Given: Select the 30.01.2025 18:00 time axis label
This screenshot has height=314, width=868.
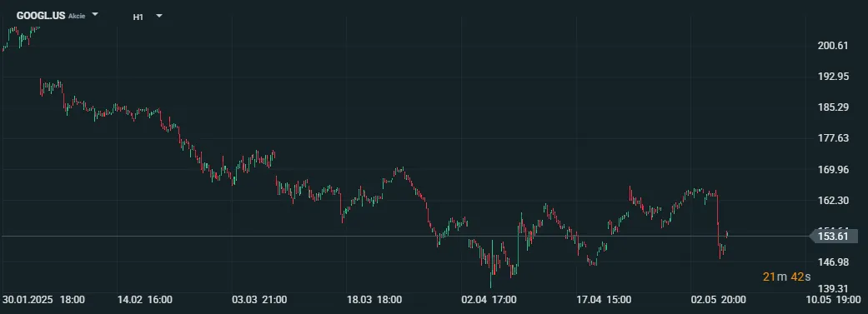Looking at the screenshot, I should click(x=43, y=300).
